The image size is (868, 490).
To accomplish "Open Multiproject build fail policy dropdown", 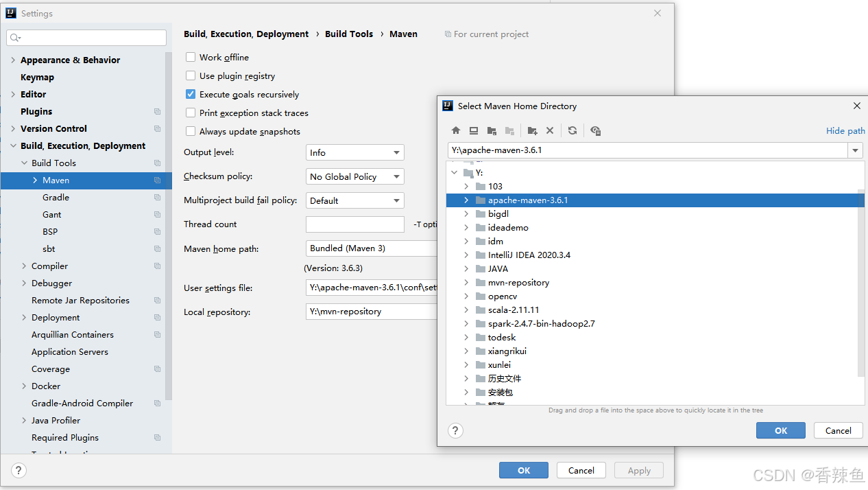I will click(355, 200).
